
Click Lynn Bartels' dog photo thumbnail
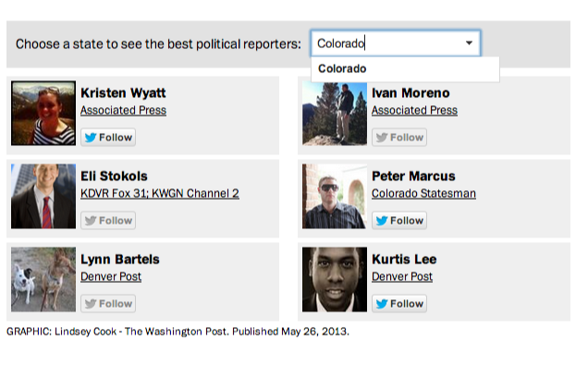coord(43,280)
